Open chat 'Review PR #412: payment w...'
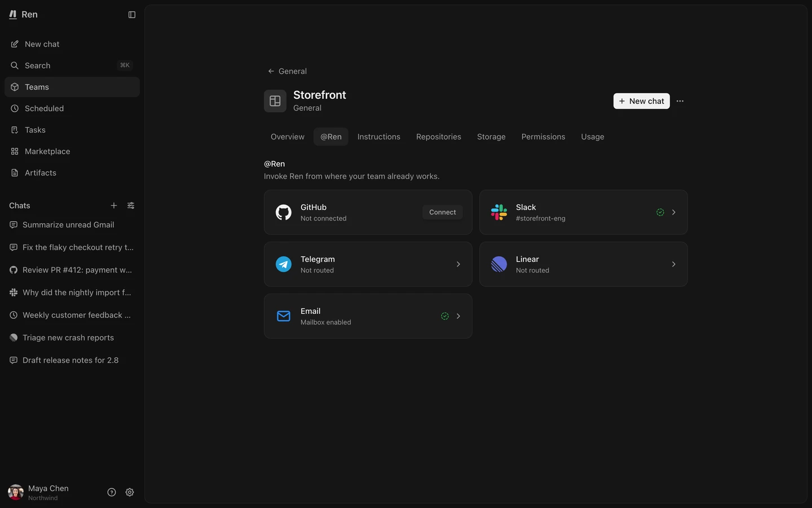The image size is (812, 508). tap(72, 270)
